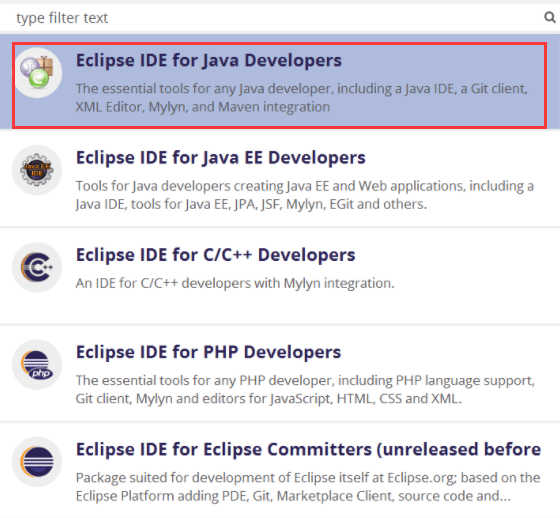Click description 'The essential tools for any PHP developer'
The width and height of the screenshot is (560, 518).
coord(305,389)
